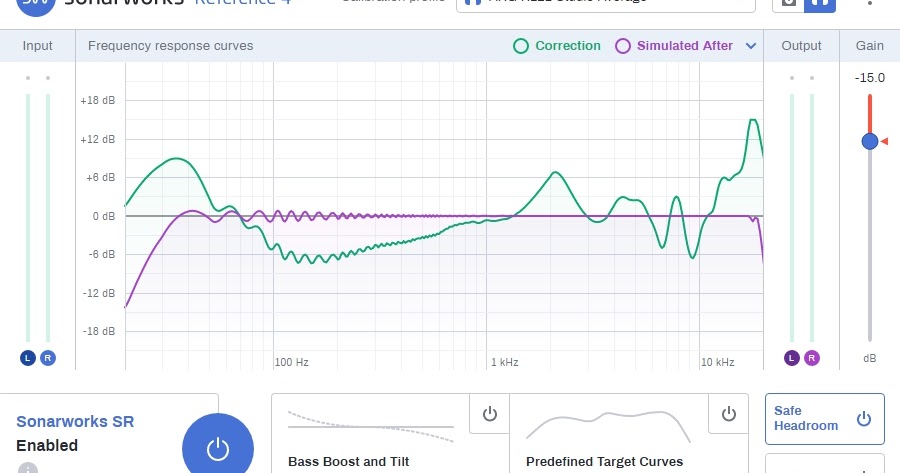
Task: Click the +12 dB axis label
Action: 98,139
